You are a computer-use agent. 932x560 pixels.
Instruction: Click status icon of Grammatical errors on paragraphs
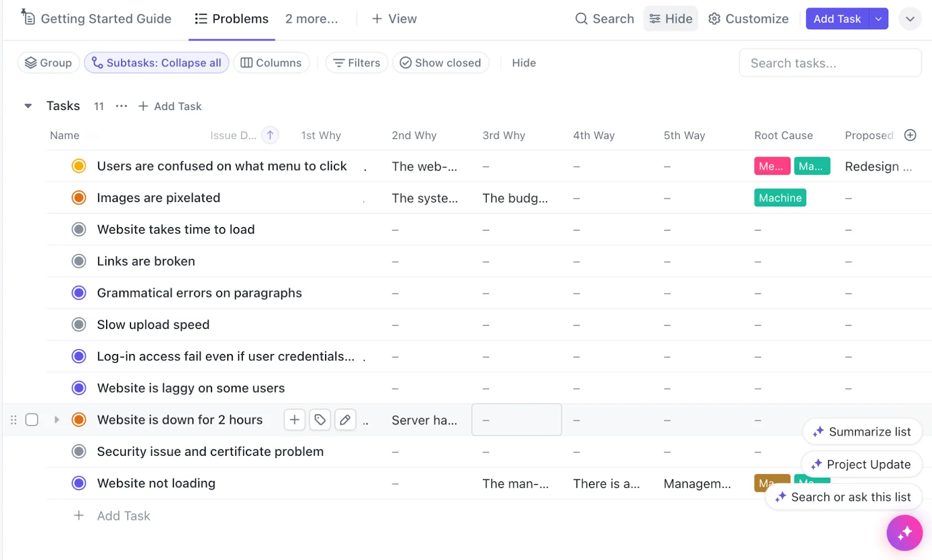tap(79, 293)
